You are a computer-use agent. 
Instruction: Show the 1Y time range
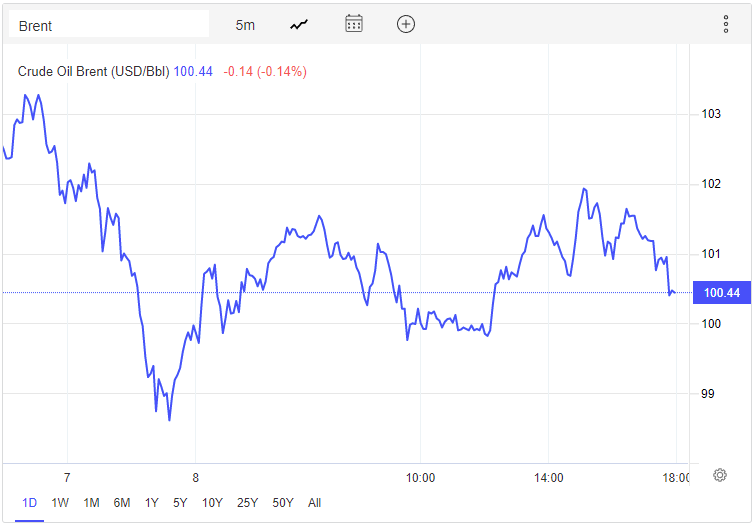pyautogui.click(x=152, y=503)
